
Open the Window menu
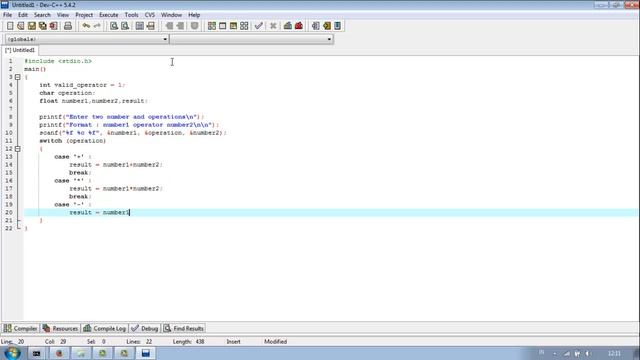pyautogui.click(x=171, y=15)
